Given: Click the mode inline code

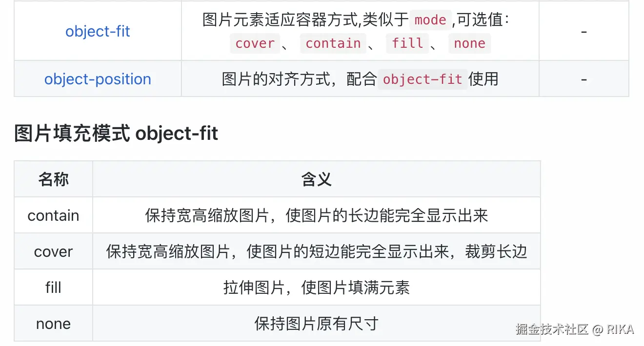Looking at the screenshot, I should [x=431, y=20].
